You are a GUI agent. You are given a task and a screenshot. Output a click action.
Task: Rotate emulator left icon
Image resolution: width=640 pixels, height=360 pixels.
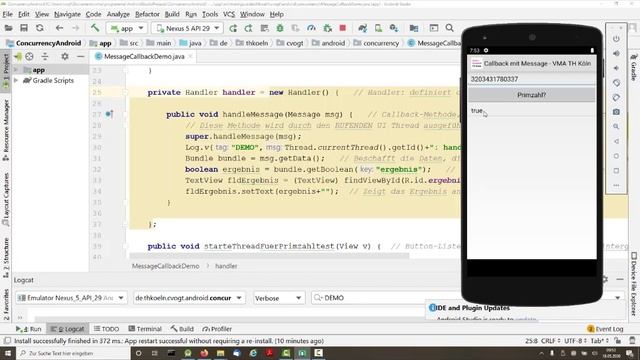point(616,83)
